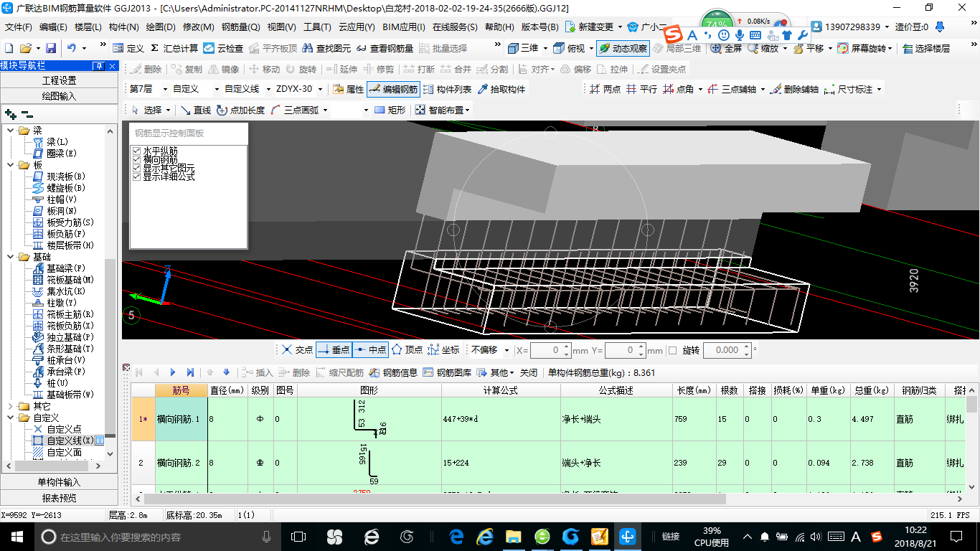Click the 单构件输入 button
This screenshot has width=980, height=551.
(59, 482)
